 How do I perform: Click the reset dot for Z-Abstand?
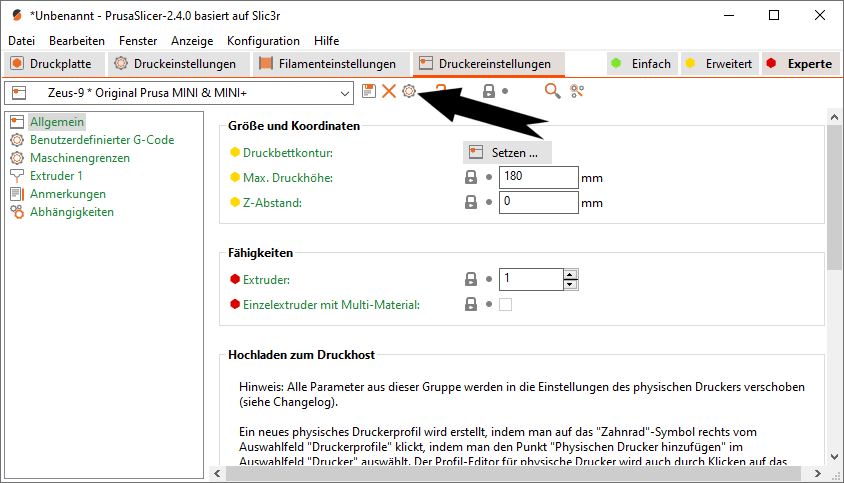(x=489, y=202)
